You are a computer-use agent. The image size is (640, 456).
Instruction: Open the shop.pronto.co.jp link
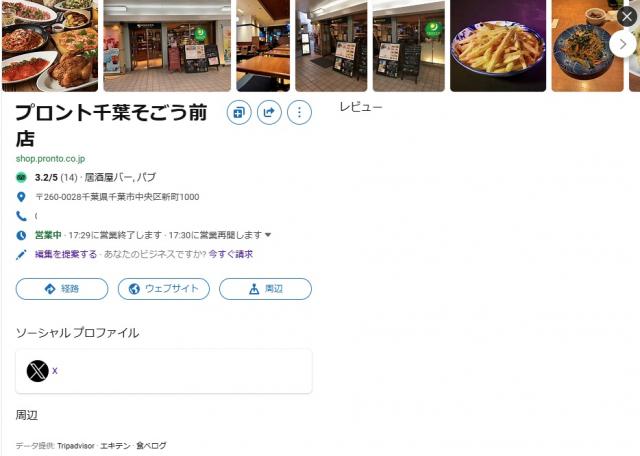(51, 158)
